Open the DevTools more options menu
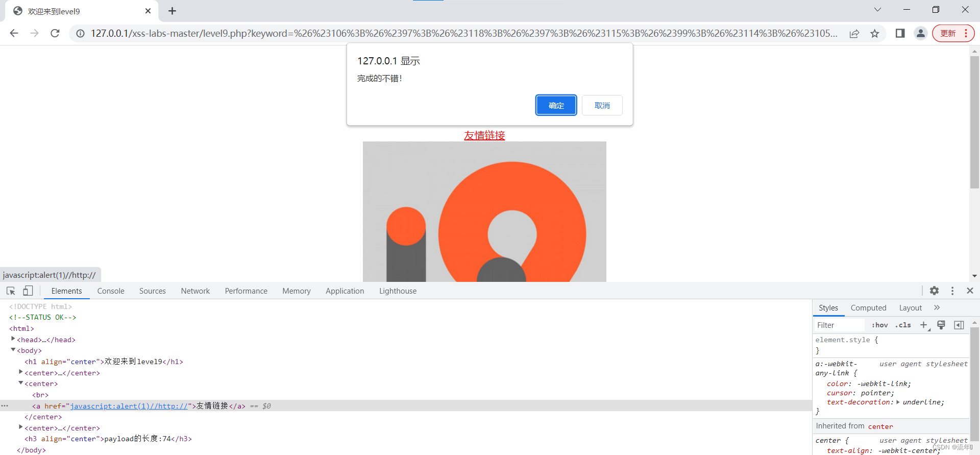The width and height of the screenshot is (980, 455). click(x=952, y=291)
